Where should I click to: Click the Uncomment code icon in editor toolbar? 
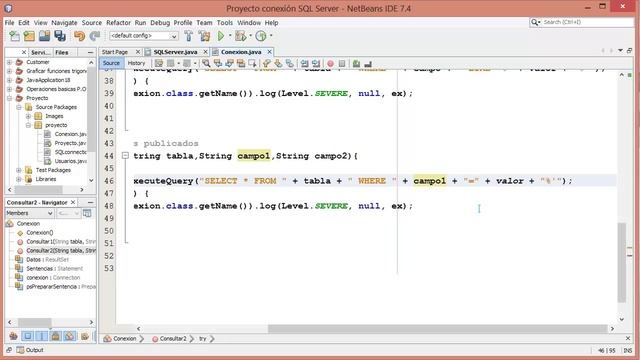click(368, 64)
